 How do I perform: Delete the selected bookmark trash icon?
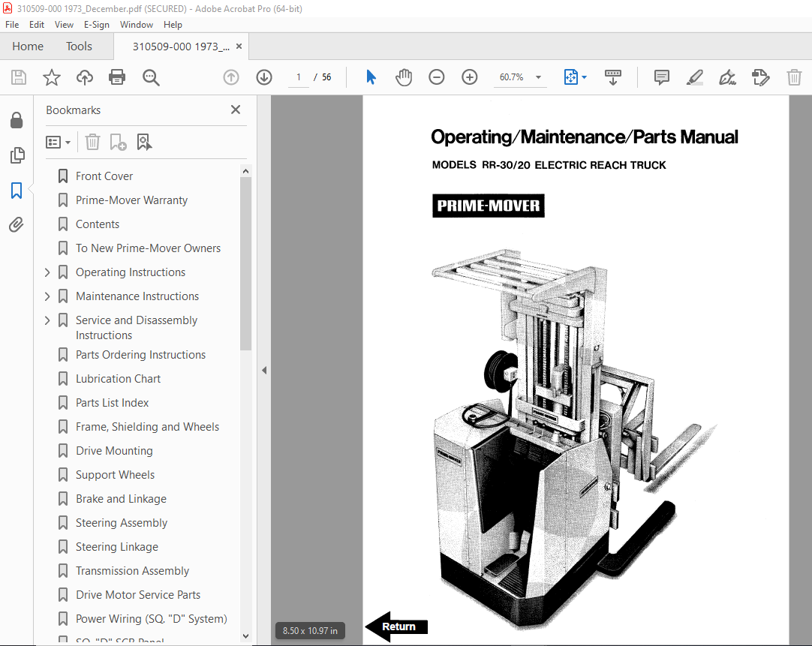(92, 142)
